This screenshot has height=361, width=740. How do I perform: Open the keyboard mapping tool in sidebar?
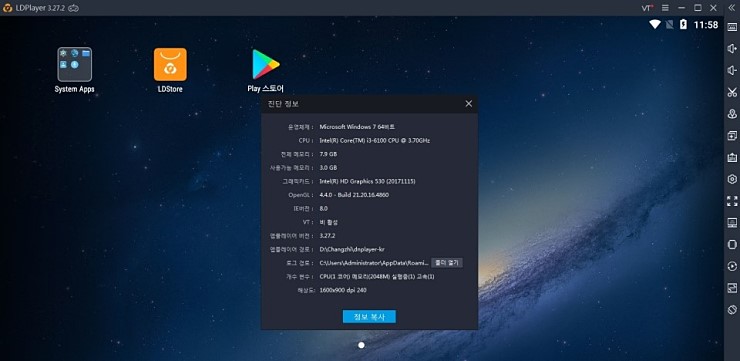click(732, 27)
